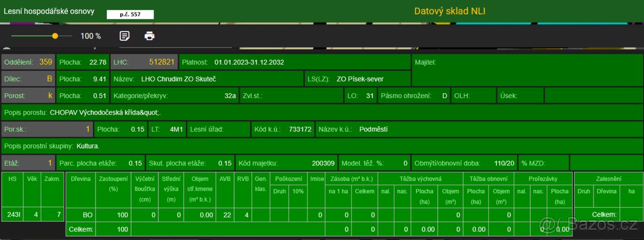Select the Por.sk. 1 field
This screenshot has height=240, width=644.
pyautogui.click(x=47, y=130)
